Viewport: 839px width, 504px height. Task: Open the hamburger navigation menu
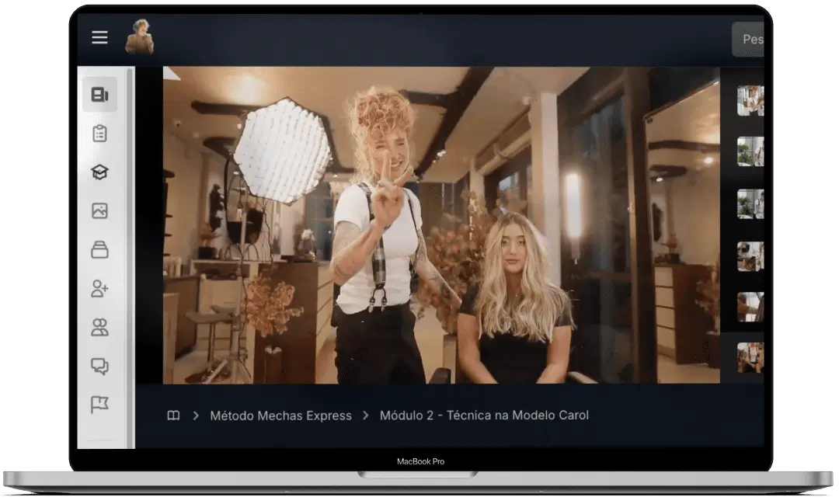coord(99,36)
